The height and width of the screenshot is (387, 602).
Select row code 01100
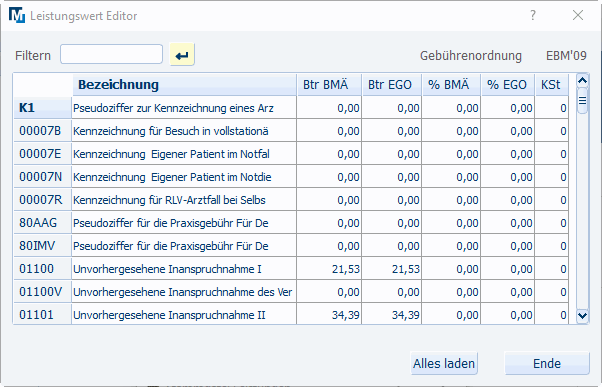[43, 269]
